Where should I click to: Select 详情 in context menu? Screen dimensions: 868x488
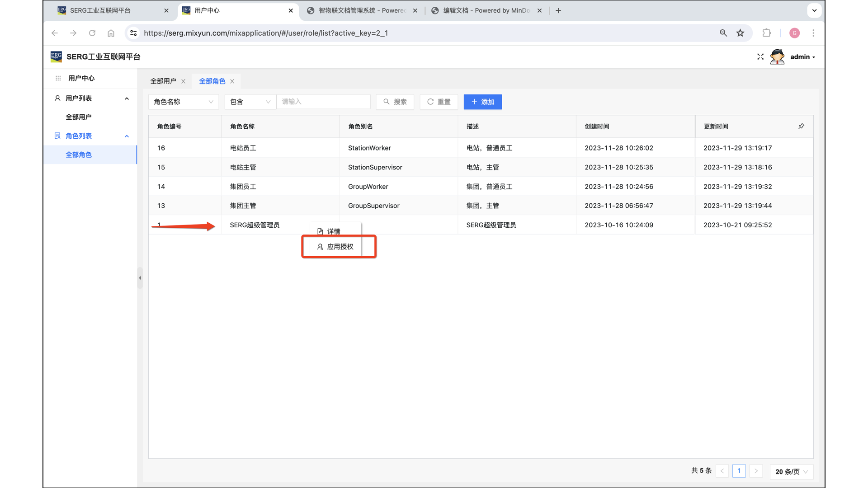click(x=333, y=231)
